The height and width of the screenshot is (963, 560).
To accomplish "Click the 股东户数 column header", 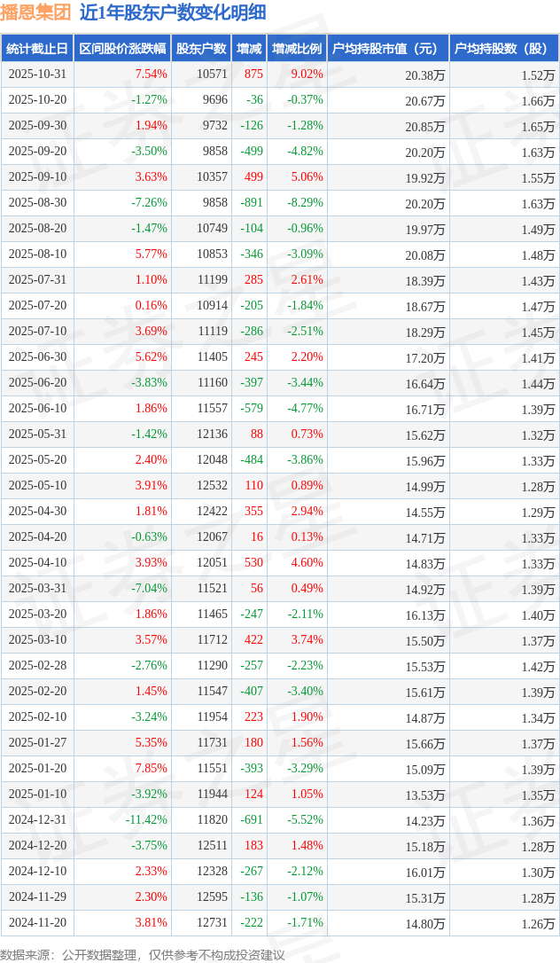I will coord(199,49).
